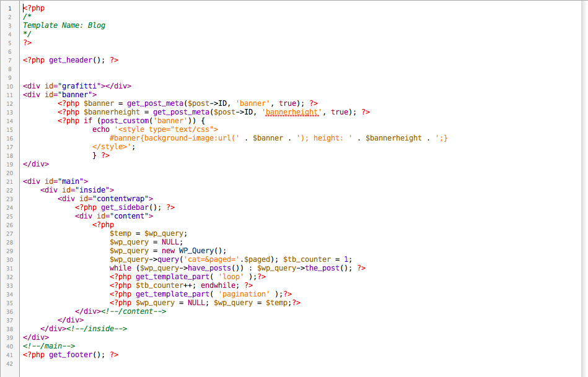Click get_template_part( 'loop' ) line
This screenshot has height=377, width=588.
tap(188, 277)
